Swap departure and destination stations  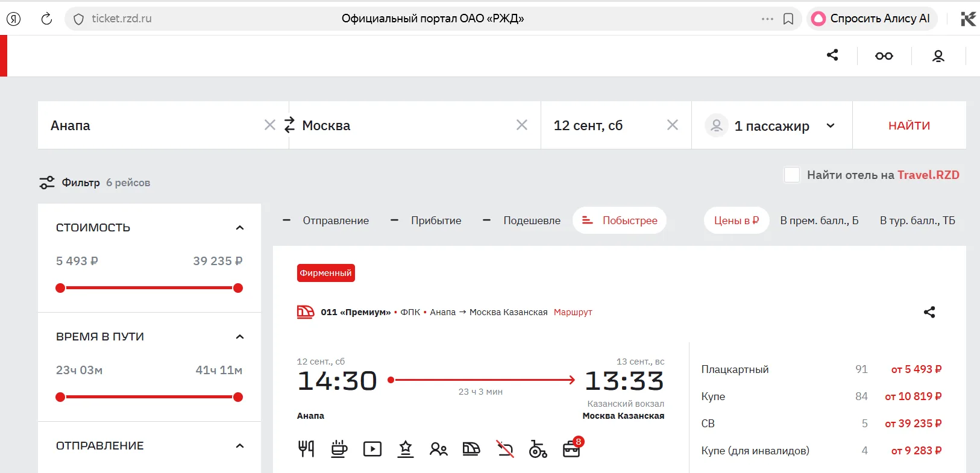tap(289, 125)
